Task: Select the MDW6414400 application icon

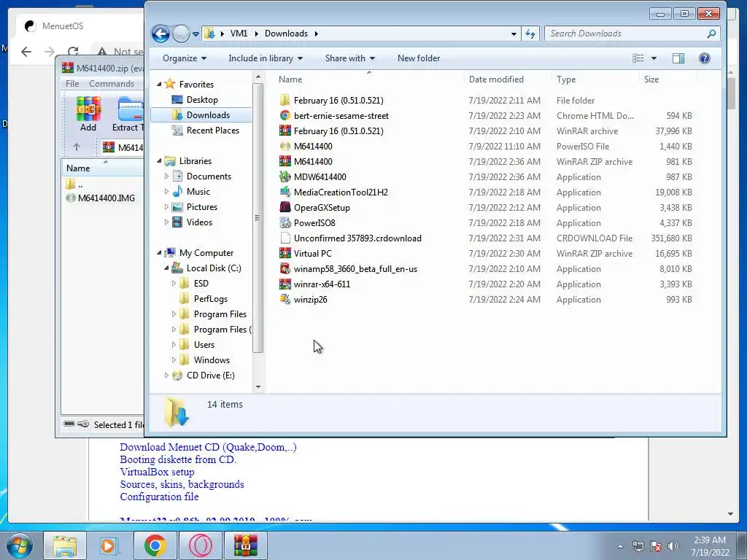Action: (x=285, y=176)
